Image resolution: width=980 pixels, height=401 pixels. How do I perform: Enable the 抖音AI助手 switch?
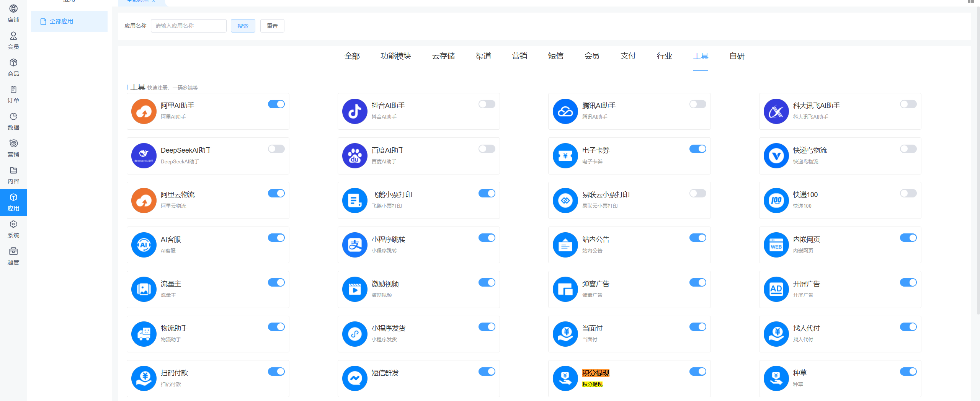pos(487,104)
